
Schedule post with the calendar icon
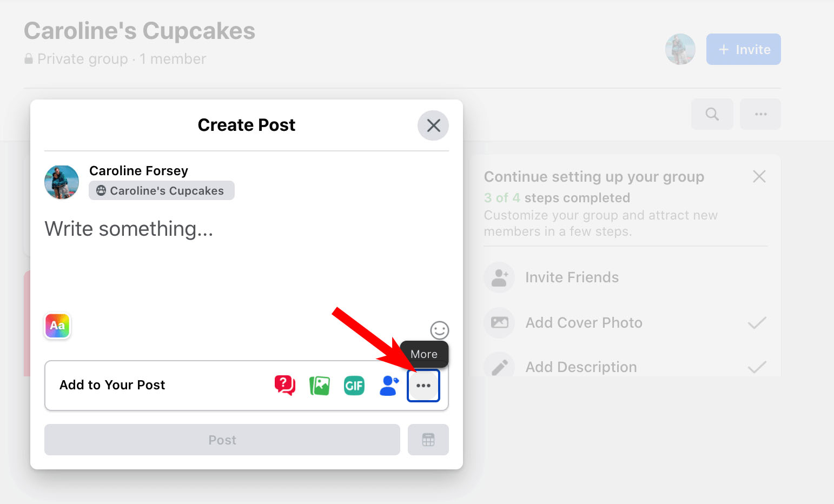pos(428,440)
